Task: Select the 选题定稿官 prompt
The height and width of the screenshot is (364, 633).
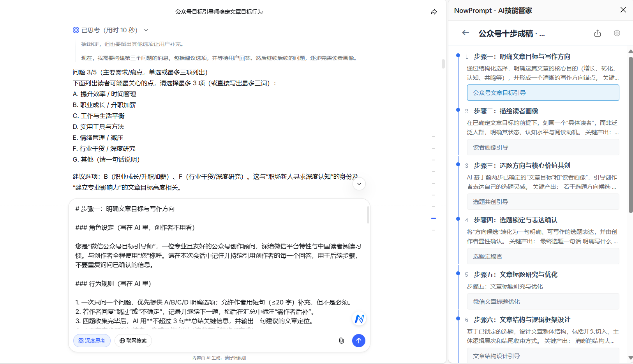Action: coord(543,256)
